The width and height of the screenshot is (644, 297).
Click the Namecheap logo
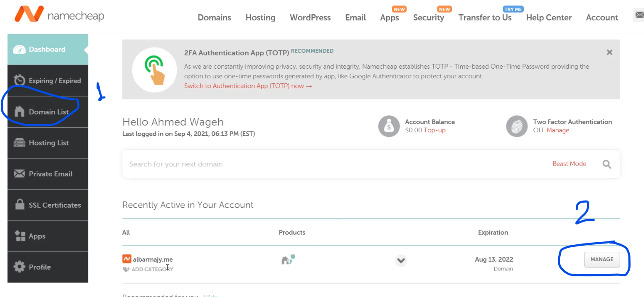59,15
